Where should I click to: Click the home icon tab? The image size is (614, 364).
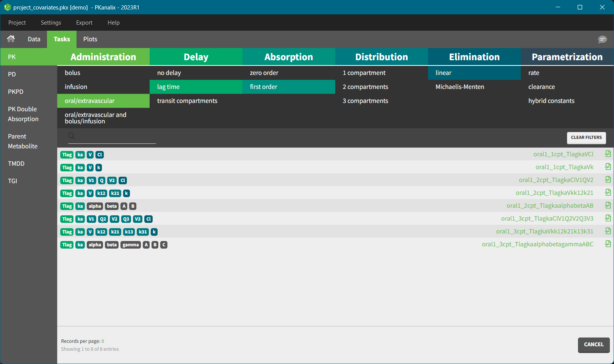(11, 39)
